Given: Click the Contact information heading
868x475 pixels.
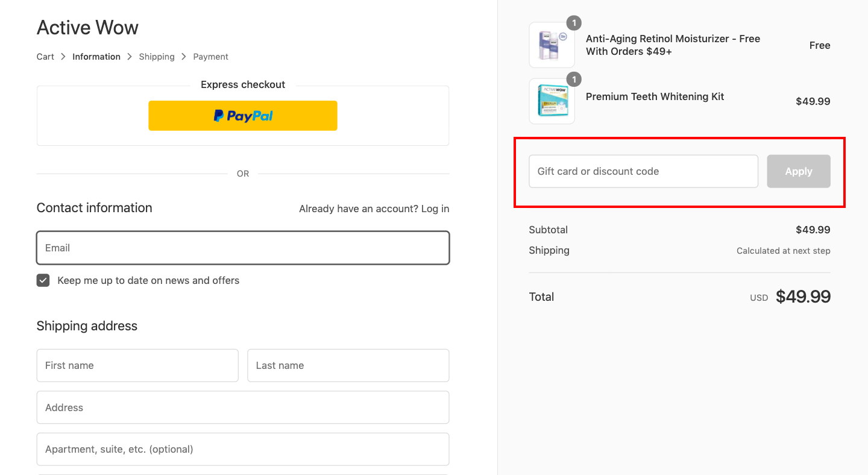Looking at the screenshot, I should pos(95,208).
